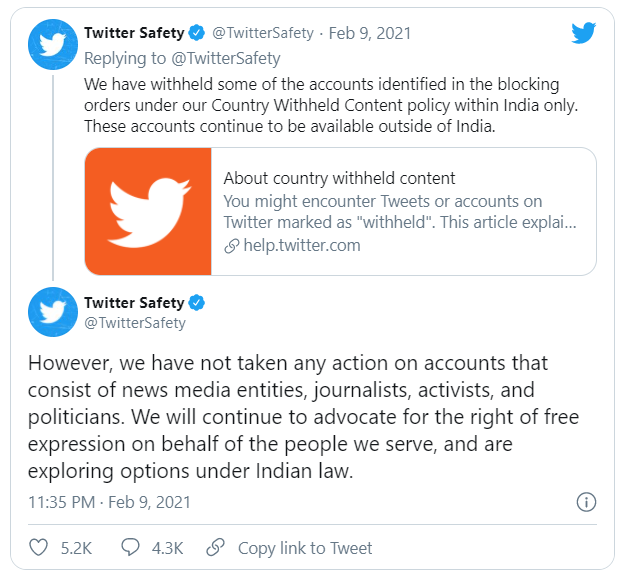
Task: Click the 11:35 PM · Feb 9, 2021 timestamp
Action: [109, 502]
